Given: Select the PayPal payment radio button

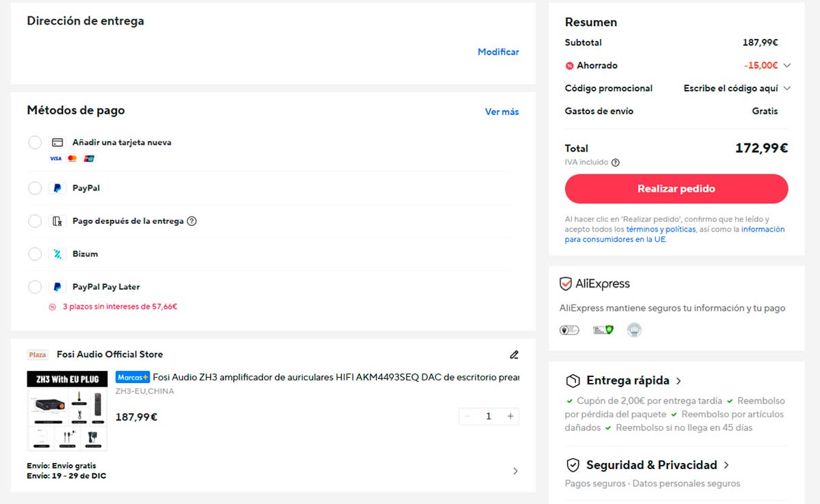Looking at the screenshot, I should coord(35,188).
